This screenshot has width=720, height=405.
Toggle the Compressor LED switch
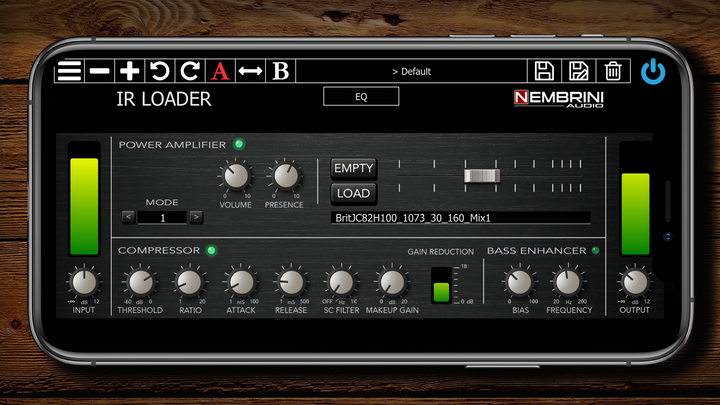[211, 250]
